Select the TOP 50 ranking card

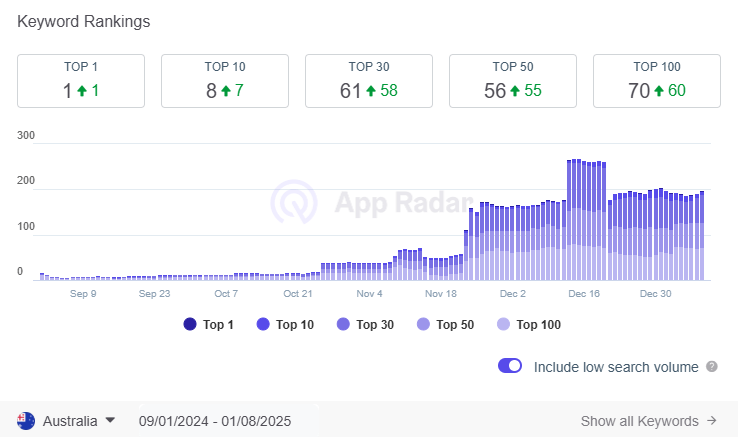(x=513, y=81)
